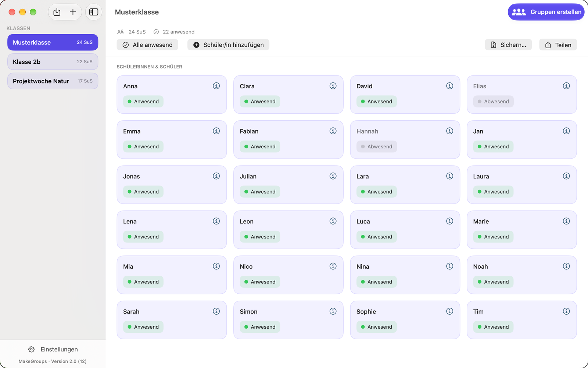
Task: Open info for Clara
Action: click(x=333, y=86)
